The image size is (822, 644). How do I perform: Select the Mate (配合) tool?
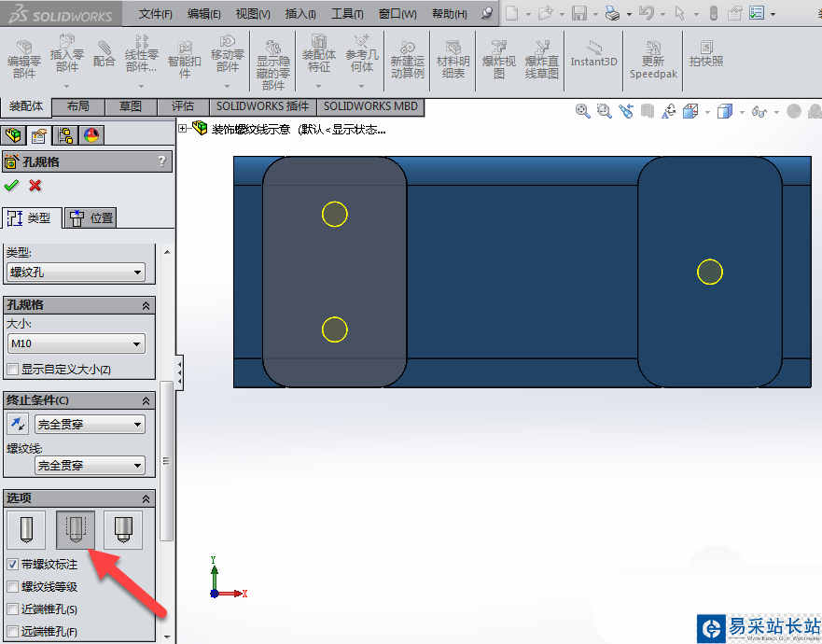(104, 54)
